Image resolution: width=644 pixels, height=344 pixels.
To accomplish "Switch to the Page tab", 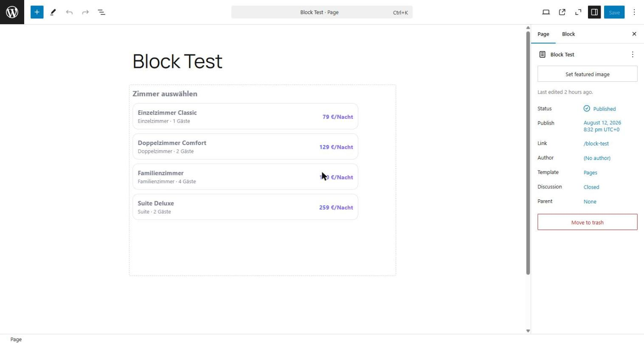I will point(543,34).
